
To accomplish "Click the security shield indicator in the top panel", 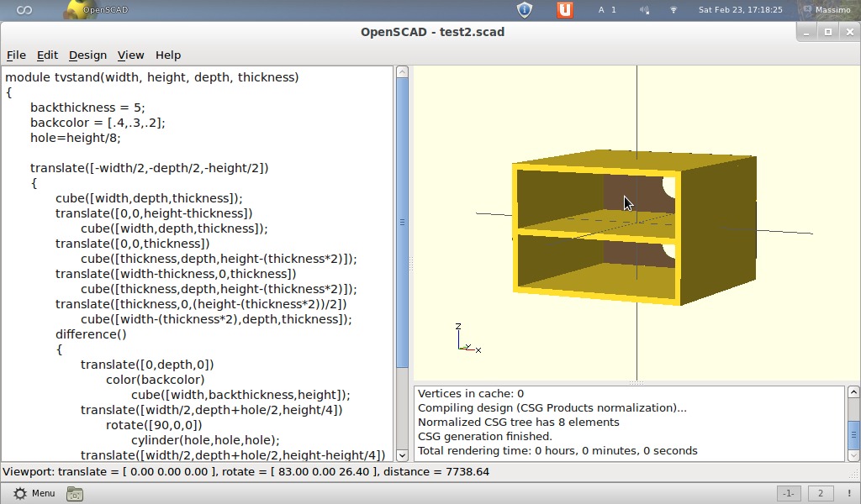I will click(x=524, y=9).
